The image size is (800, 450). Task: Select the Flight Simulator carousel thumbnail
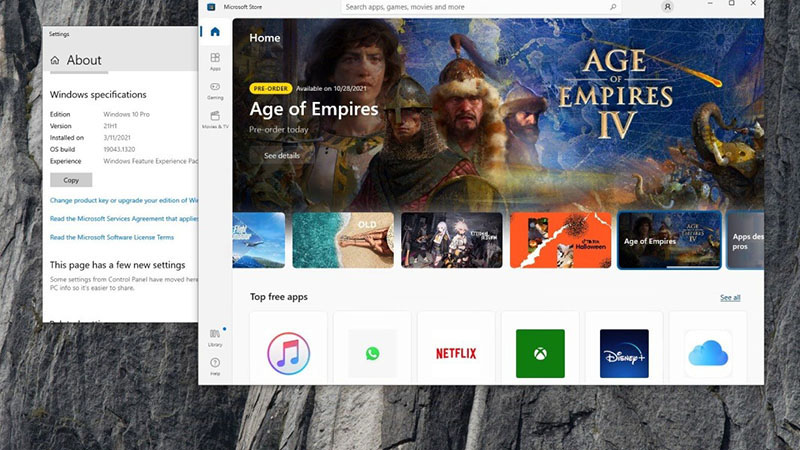tap(259, 240)
